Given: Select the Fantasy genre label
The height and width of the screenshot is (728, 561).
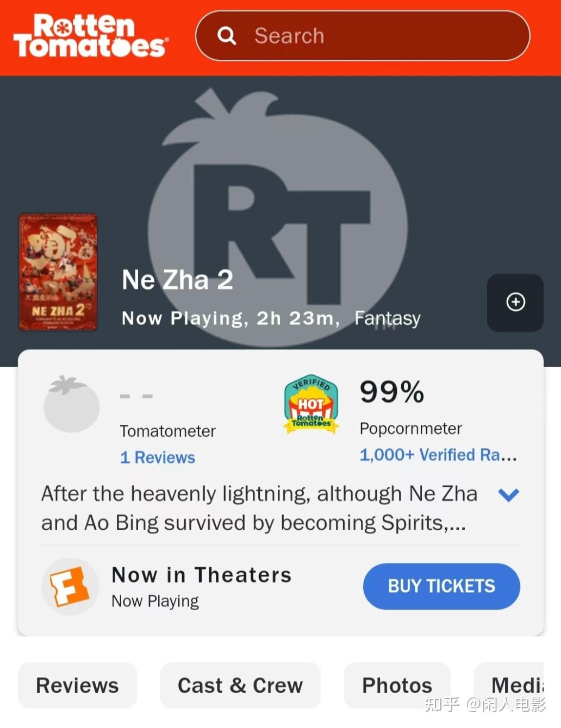Looking at the screenshot, I should pyautogui.click(x=388, y=318).
